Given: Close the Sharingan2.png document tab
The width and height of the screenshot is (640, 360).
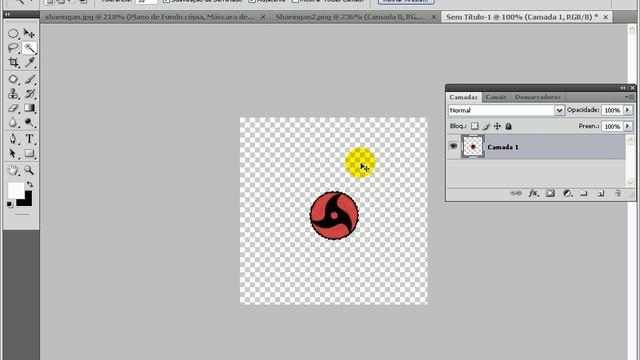Looking at the screenshot, I should (x=434, y=17).
